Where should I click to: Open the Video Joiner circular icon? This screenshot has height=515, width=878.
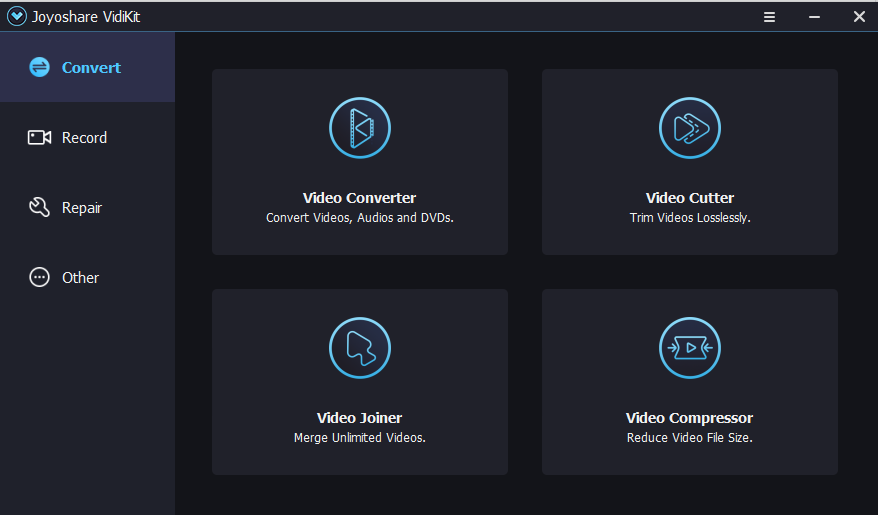pyautogui.click(x=359, y=348)
